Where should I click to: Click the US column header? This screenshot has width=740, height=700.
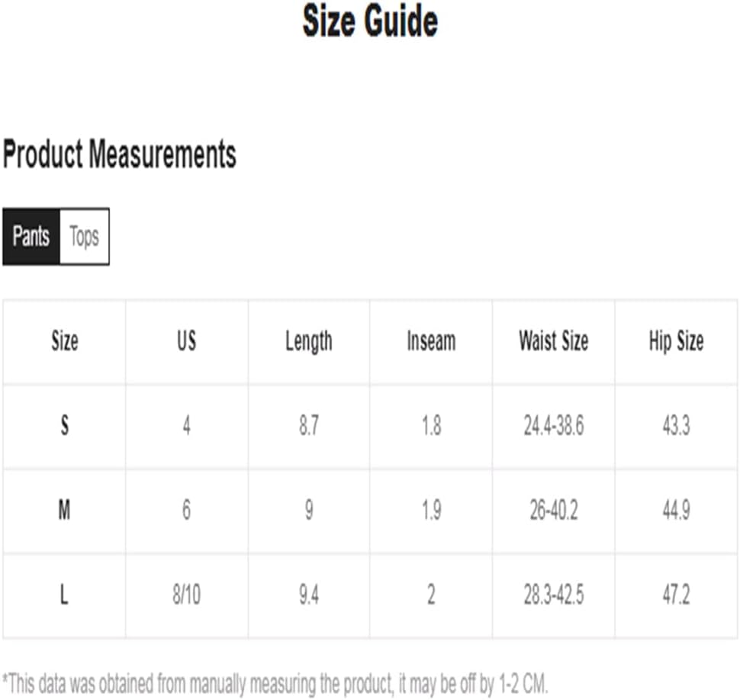pos(187,341)
